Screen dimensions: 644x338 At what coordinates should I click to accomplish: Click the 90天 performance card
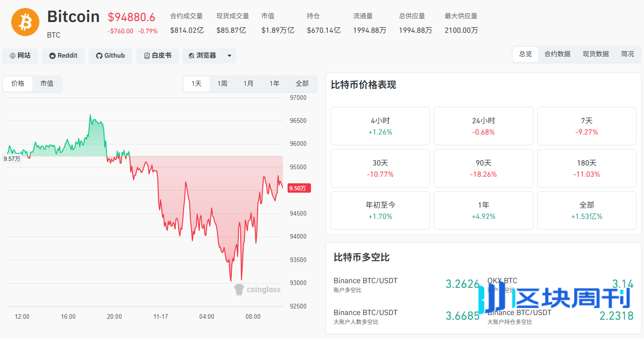pyautogui.click(x=483, y=168)
